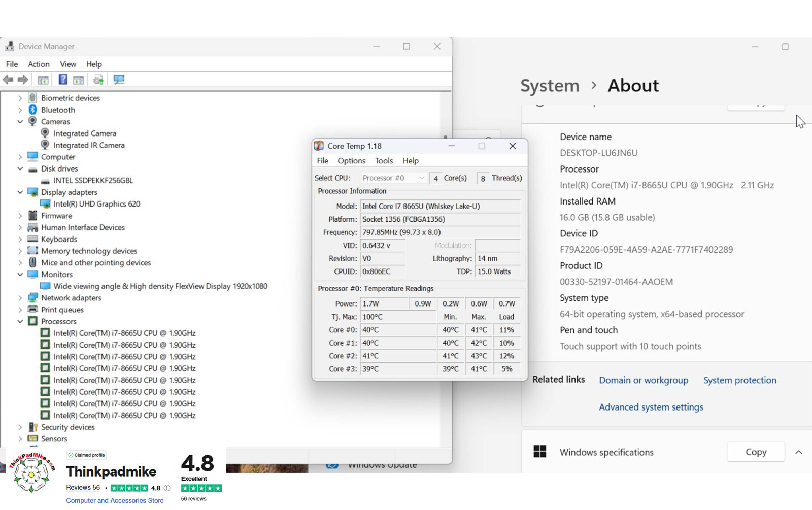Open Core Temp Tools menu
812x510 pixels.
(384, 161)
